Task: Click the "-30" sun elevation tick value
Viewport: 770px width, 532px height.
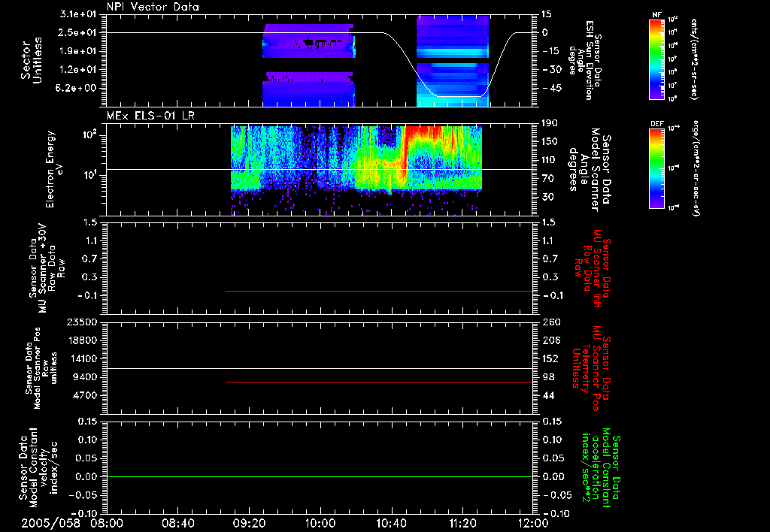Action: [551, 70]
